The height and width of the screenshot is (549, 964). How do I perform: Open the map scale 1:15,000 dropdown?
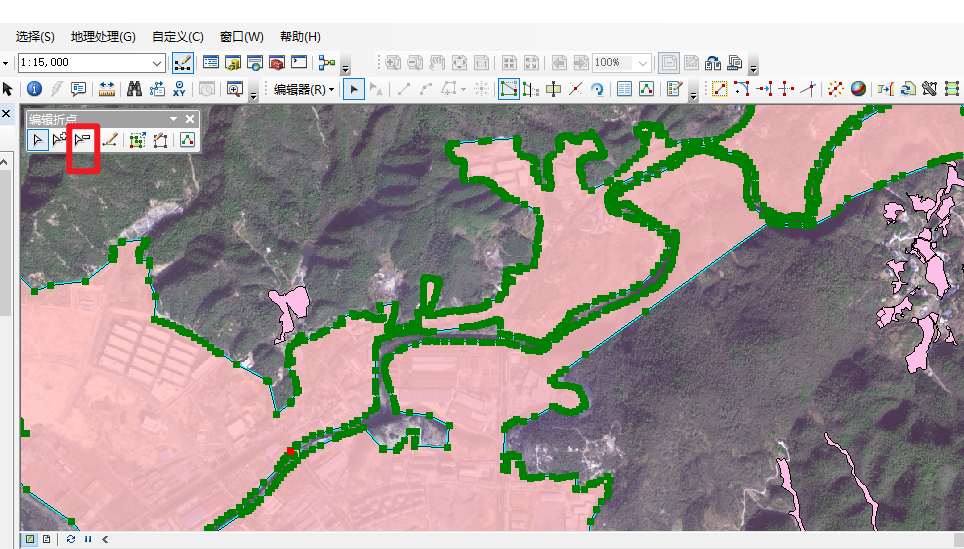pyautogui.click(x=157, y=63)
